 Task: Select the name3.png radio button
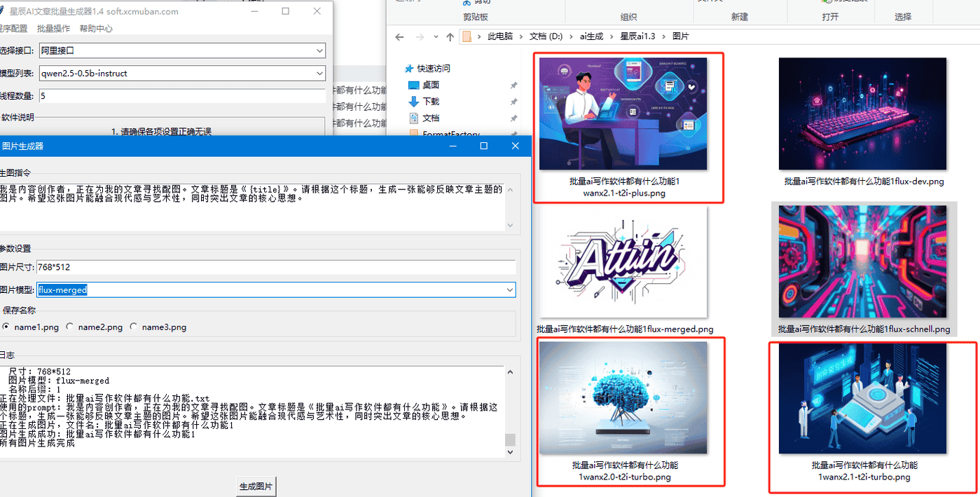[x=134, y=327]
